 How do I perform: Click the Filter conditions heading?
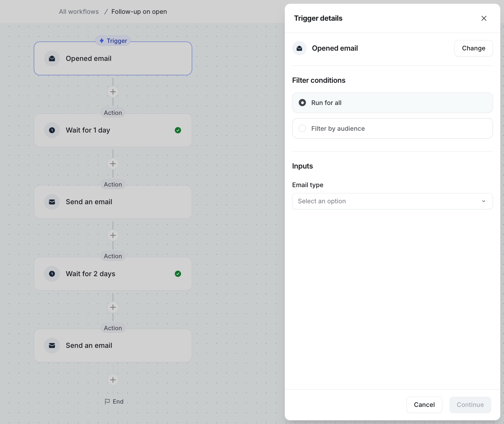[319, 80]
